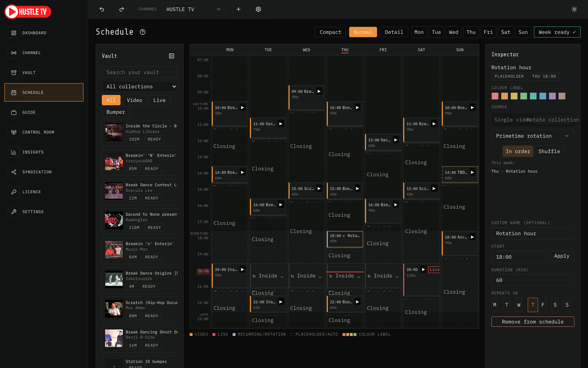
Task: Open Syndication in sidebar
Action: pos(44,172)
